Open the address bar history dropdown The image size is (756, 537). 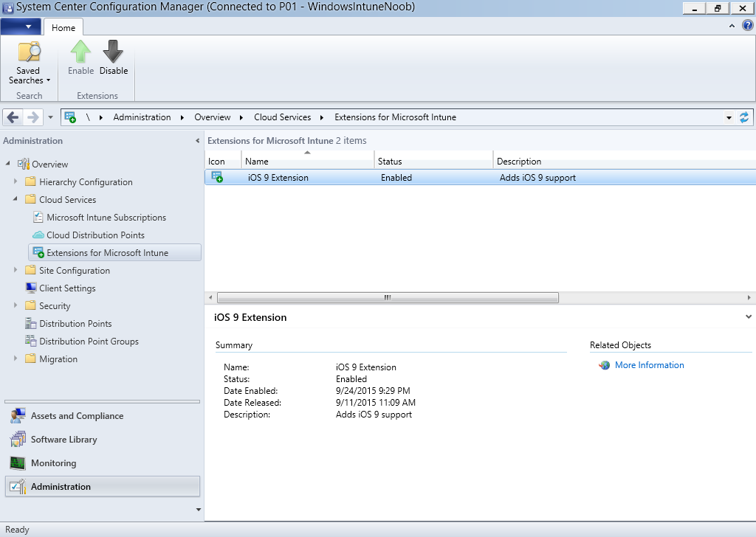(729, 117)
